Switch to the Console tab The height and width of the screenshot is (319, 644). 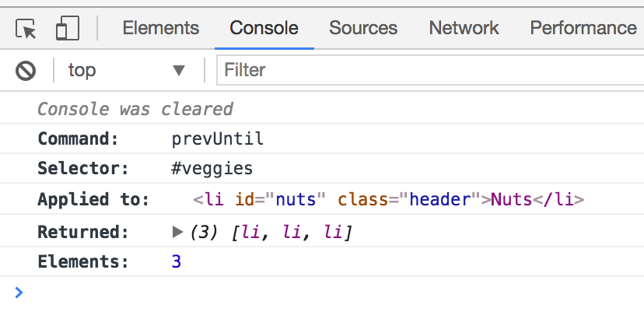click(x=264, y=28)
